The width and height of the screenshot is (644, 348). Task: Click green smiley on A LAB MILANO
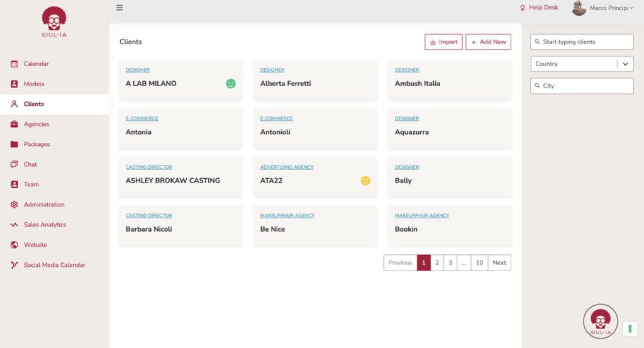(231, 84)
